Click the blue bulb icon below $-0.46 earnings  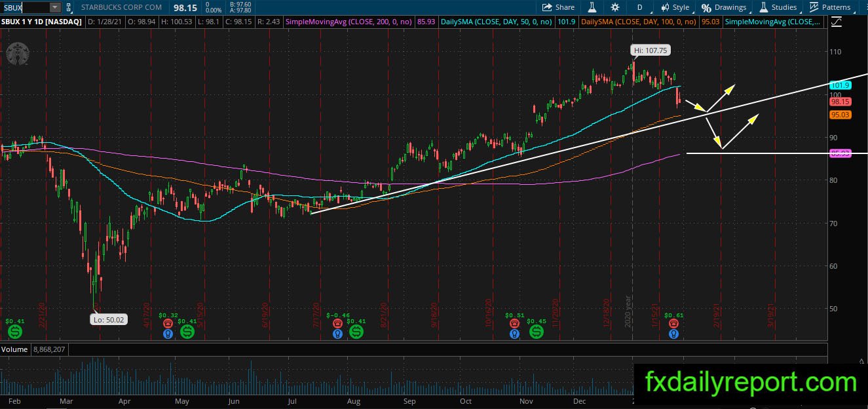[337, 334]
